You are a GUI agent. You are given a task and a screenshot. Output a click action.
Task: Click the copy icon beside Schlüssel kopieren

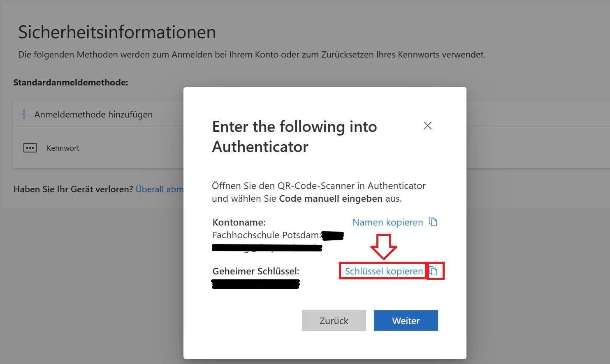[434, 271]
